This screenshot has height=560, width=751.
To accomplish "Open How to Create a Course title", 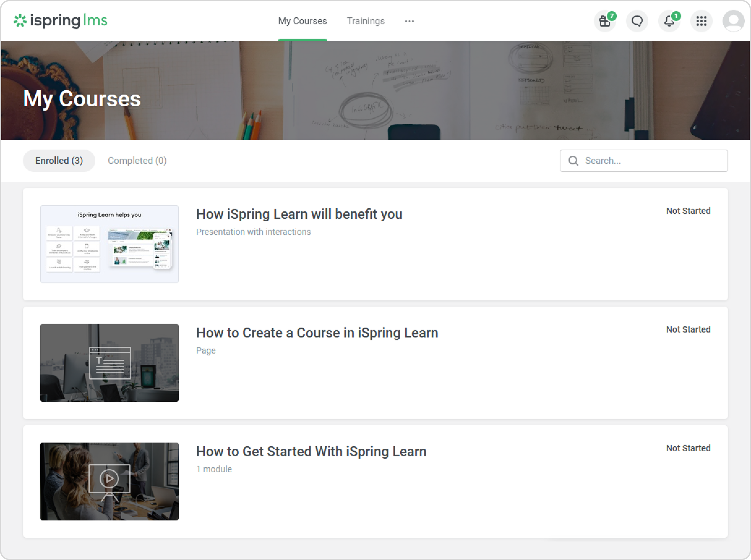I will 317,333.
